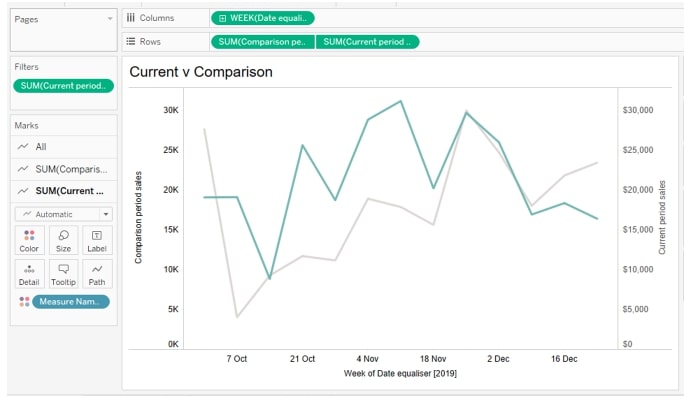Click the Filters shelf heading
The height and width of the screenshot is (402, 689).
click(26, 67)
